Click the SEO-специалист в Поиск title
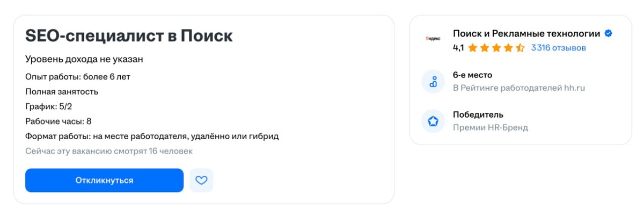The image size is (644, 222). pos(129,36)
